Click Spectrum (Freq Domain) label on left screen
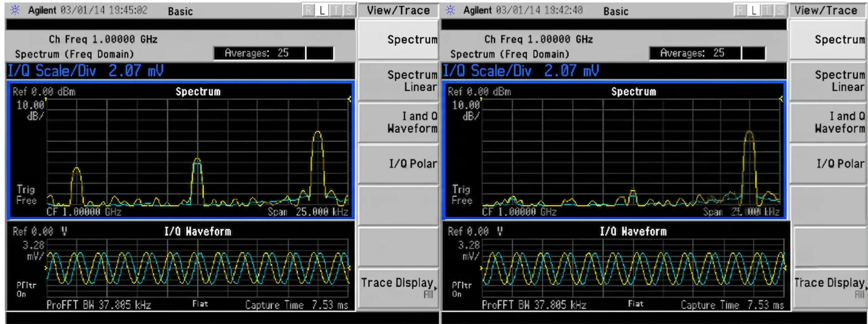The width and height of the screenshot is (868, 324). click(x=75, y=54)
